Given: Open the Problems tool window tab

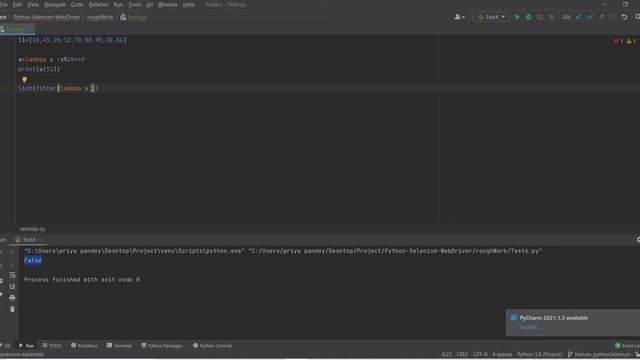Looking at the screenshot, I should (84, 346).
